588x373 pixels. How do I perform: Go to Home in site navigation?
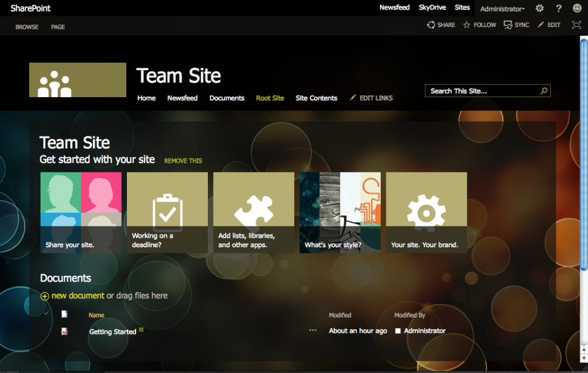click(x=146, y=98)
